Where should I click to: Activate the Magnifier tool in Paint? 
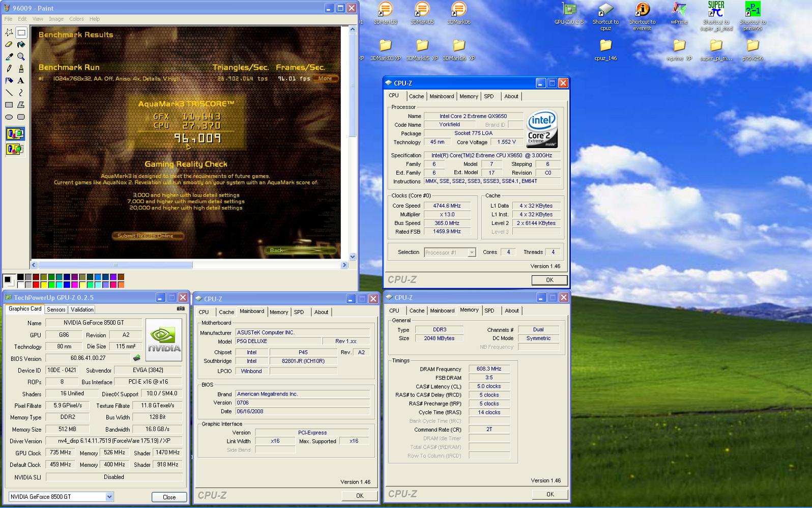pos(21,57)
